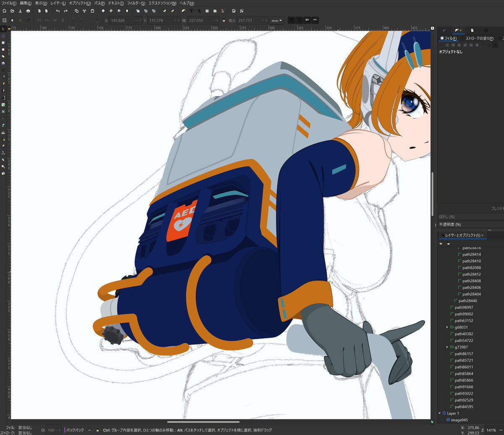Adjust the ぼかし blur slider
The image size is (504, 435).
pos(470,216)
